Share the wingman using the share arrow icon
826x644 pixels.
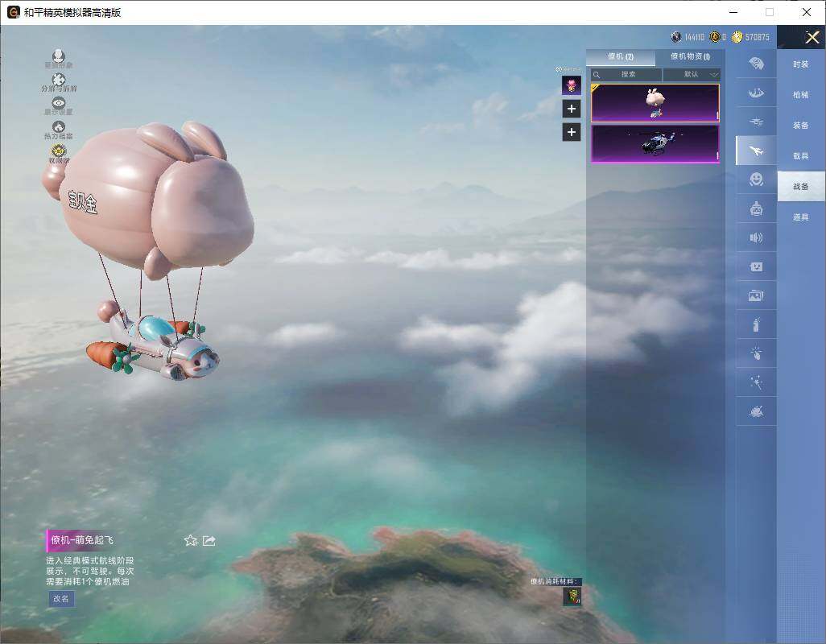click(209, 540)
